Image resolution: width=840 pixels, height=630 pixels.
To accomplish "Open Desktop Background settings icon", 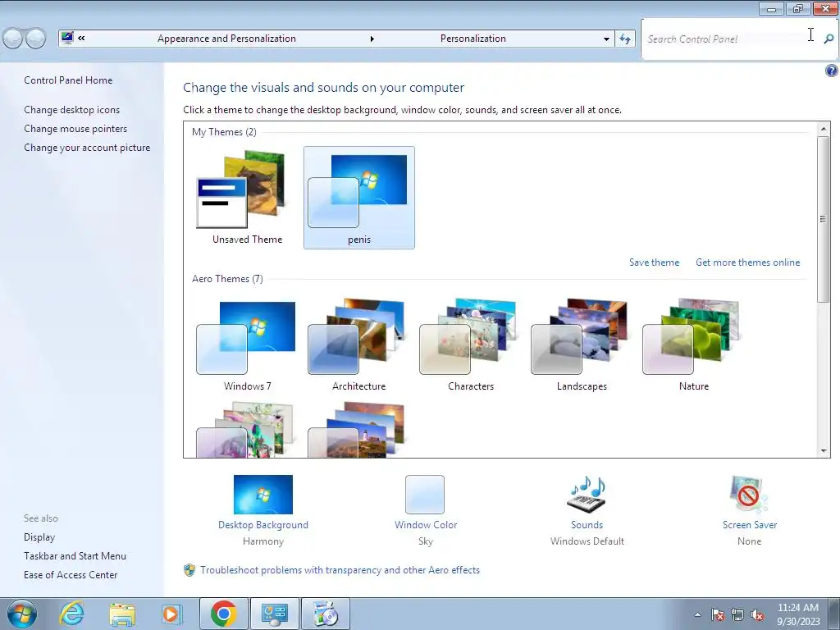I will point(263,495).
